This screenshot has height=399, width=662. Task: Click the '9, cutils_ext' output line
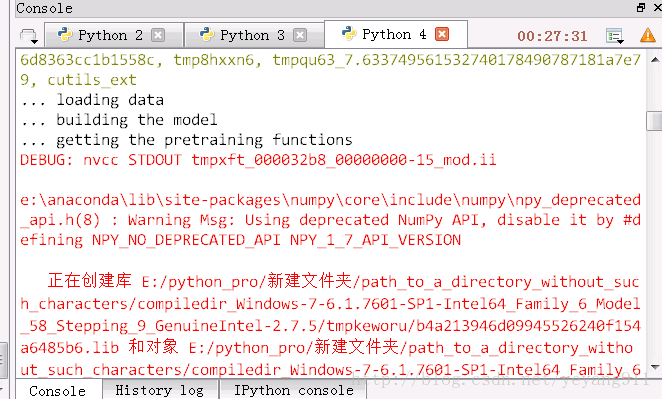coord(78,80)
